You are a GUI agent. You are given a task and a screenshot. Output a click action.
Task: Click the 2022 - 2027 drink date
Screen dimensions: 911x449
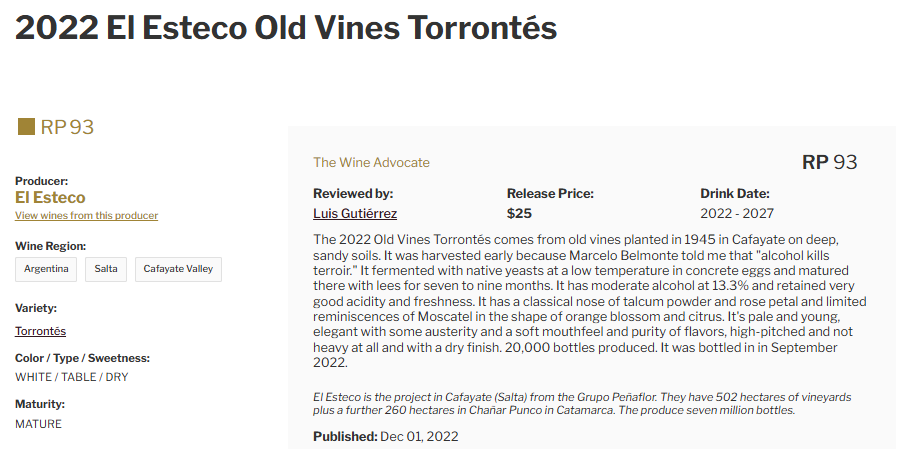[x=737, y=214]
